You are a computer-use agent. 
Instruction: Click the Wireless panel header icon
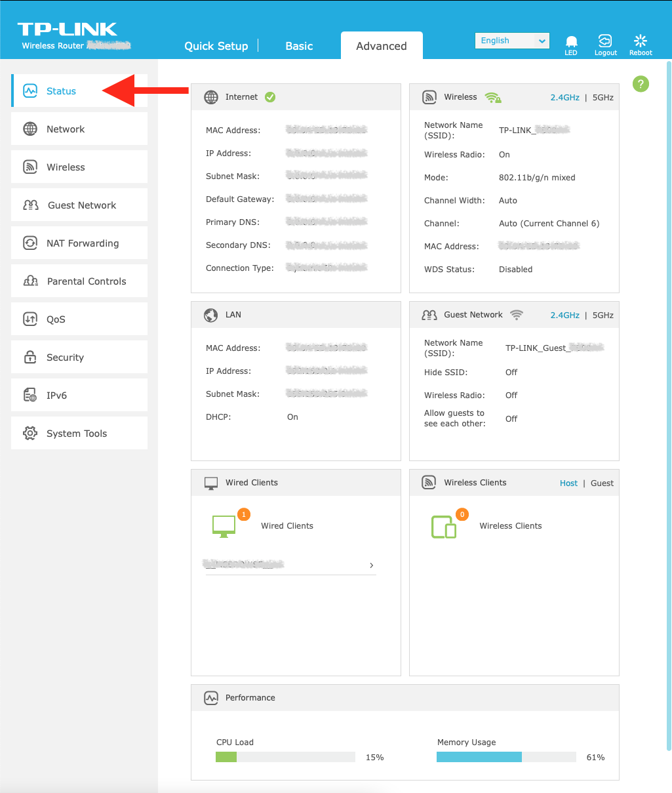[429, 97]
